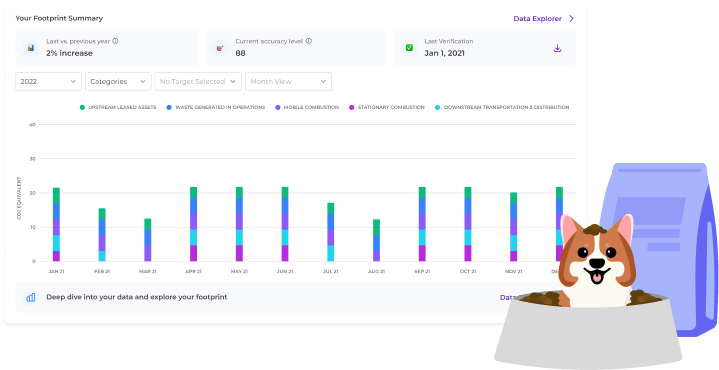Click the APR 21 stacked bar
Viewport: 719px width, 370px height.
[194, 224]
